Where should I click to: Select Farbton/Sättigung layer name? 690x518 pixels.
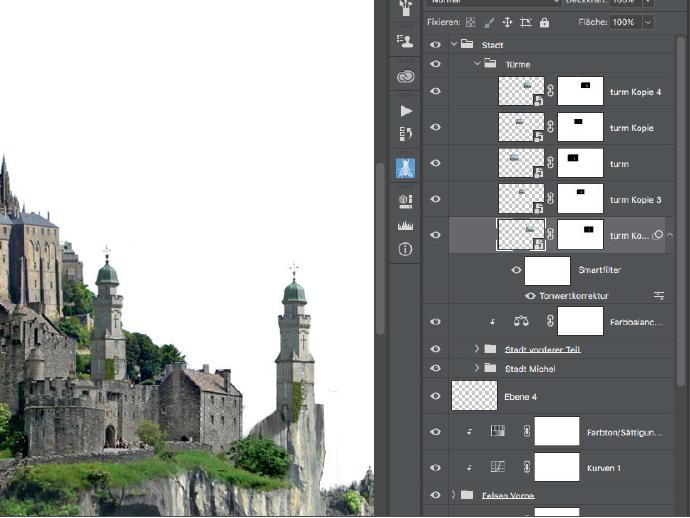click(x=624, y=432)
